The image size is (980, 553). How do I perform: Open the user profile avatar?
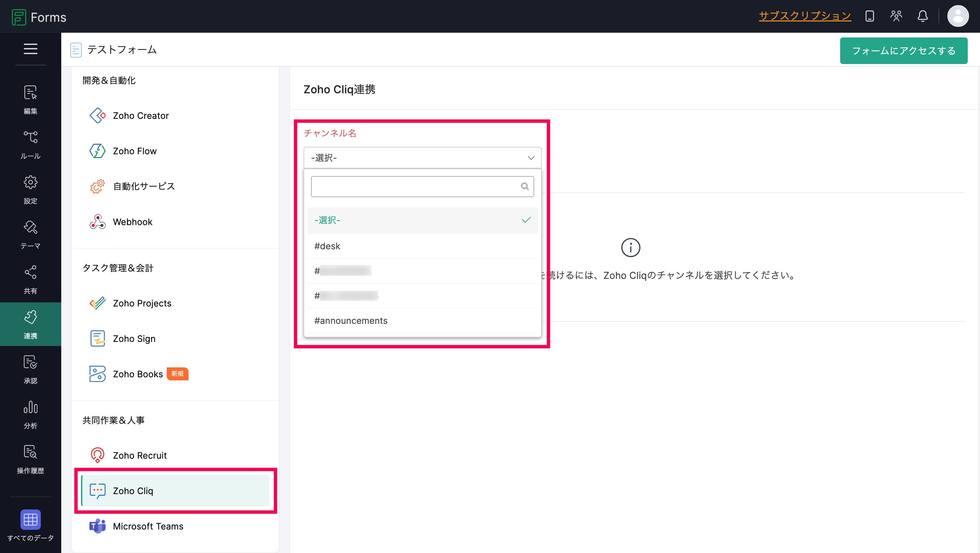pyautogui.click(x=958, y=16)
